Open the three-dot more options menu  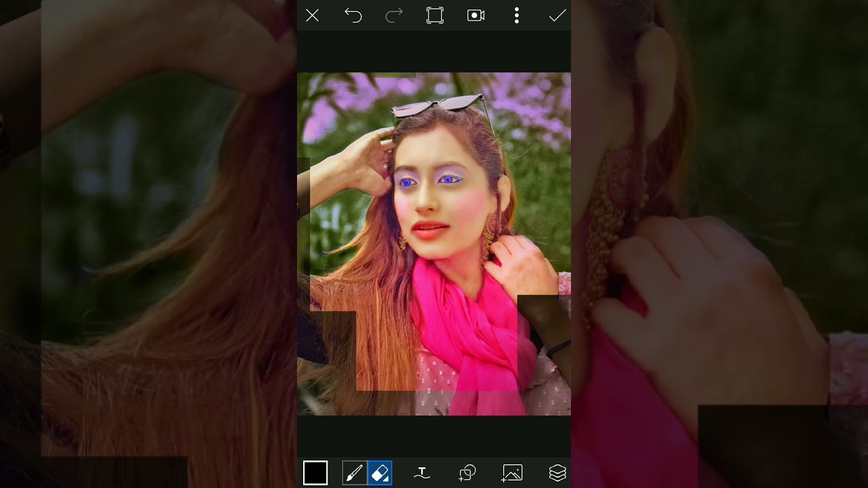tap(517, 16)
